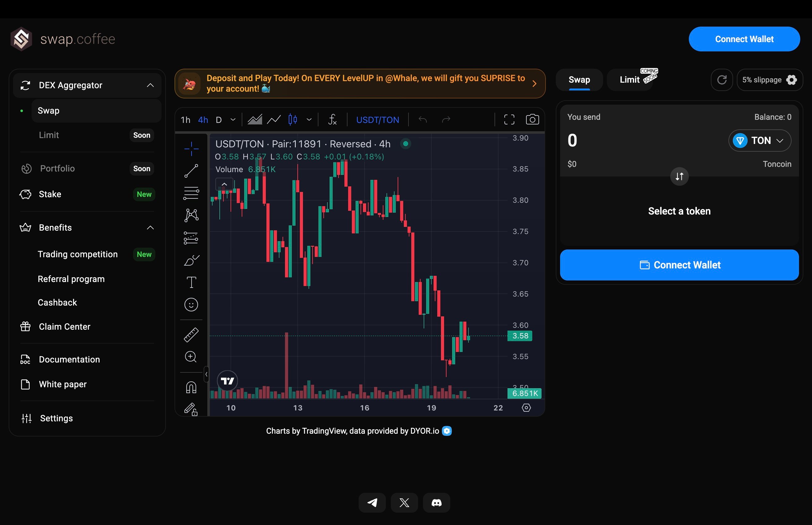
Task: Click the swap.coffee logo
Action: click(x=63, y=39)
